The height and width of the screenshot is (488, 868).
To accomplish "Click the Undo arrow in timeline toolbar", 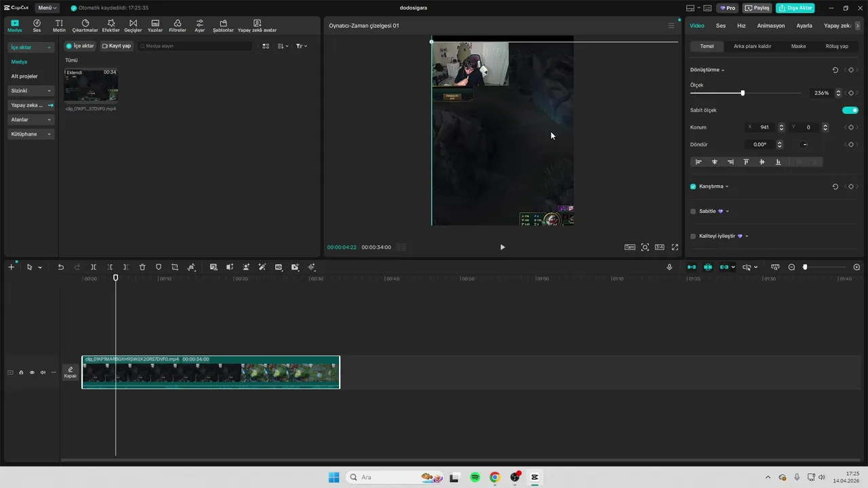I will click(60, 267).
